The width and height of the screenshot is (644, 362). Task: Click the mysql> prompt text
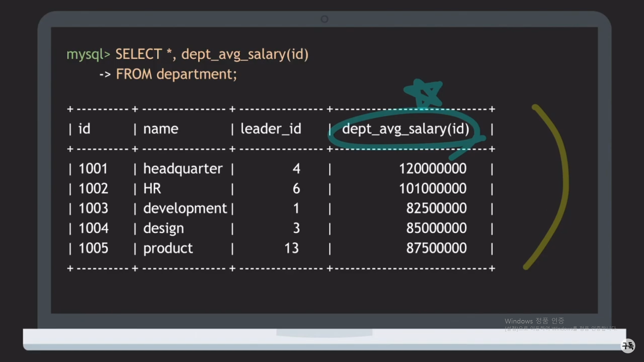pos(88,54)
